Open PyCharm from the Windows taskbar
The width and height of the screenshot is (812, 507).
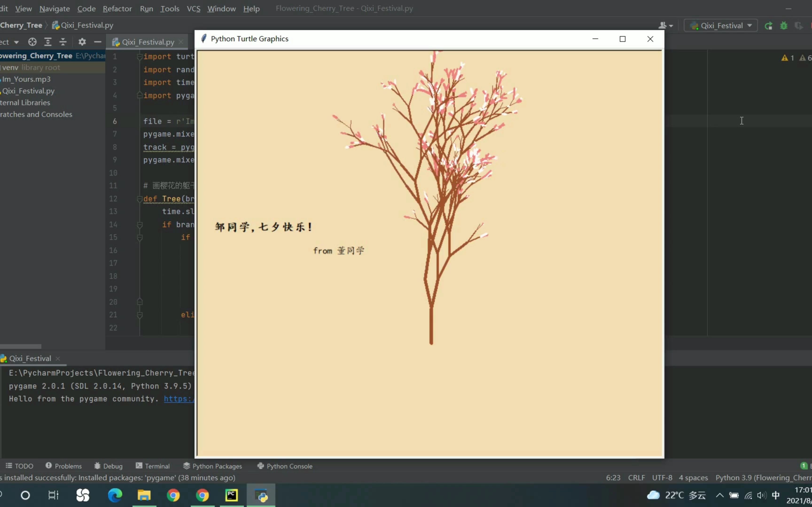(x=231, y=495)
